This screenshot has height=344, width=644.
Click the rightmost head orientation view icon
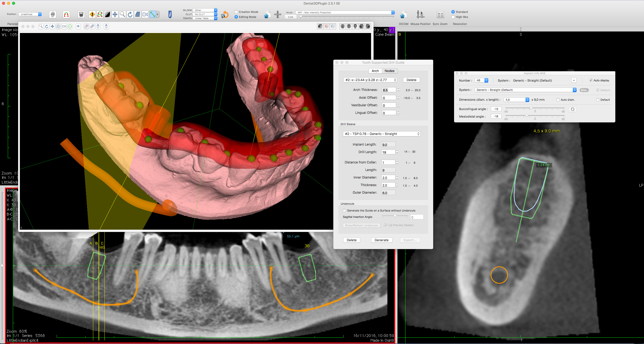368,26
